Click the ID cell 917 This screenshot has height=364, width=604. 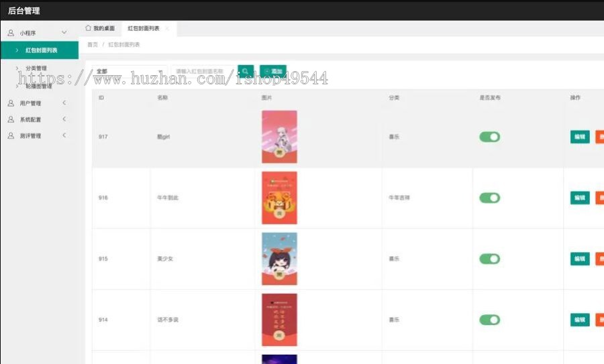tap(103, 137)
